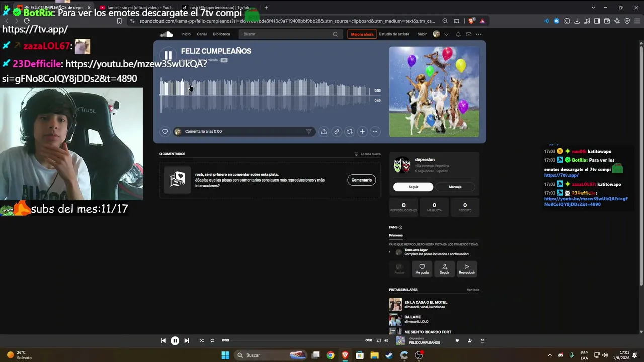Open the Brave Wallet icon
The image size is (644, 362).
click(607, 21)
